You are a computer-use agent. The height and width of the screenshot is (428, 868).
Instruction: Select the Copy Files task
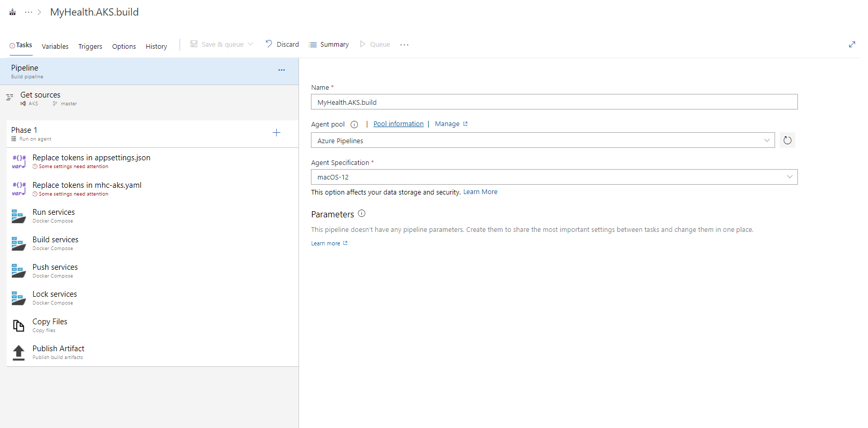153,325
